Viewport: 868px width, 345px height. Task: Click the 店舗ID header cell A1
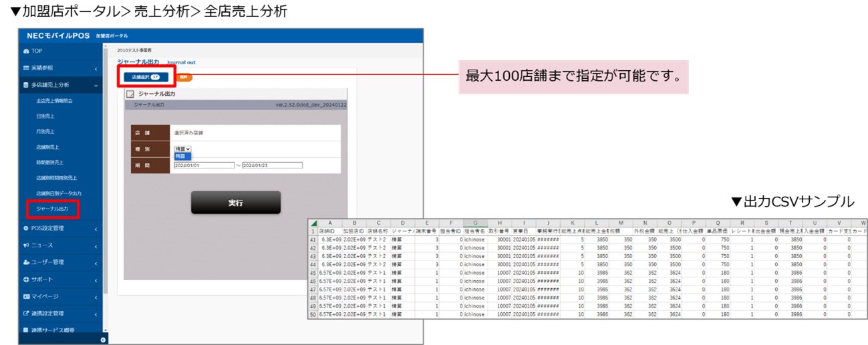point(330,231)
